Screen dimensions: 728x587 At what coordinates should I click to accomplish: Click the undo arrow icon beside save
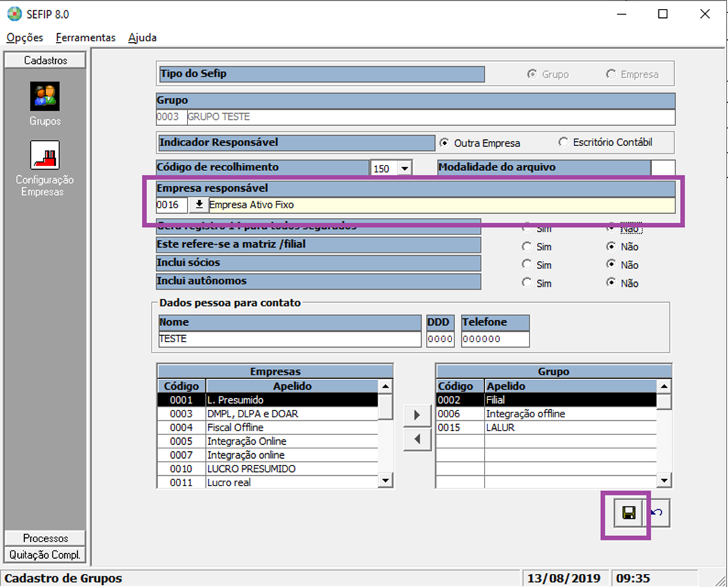pyautogui.click(x=656, y=513)
